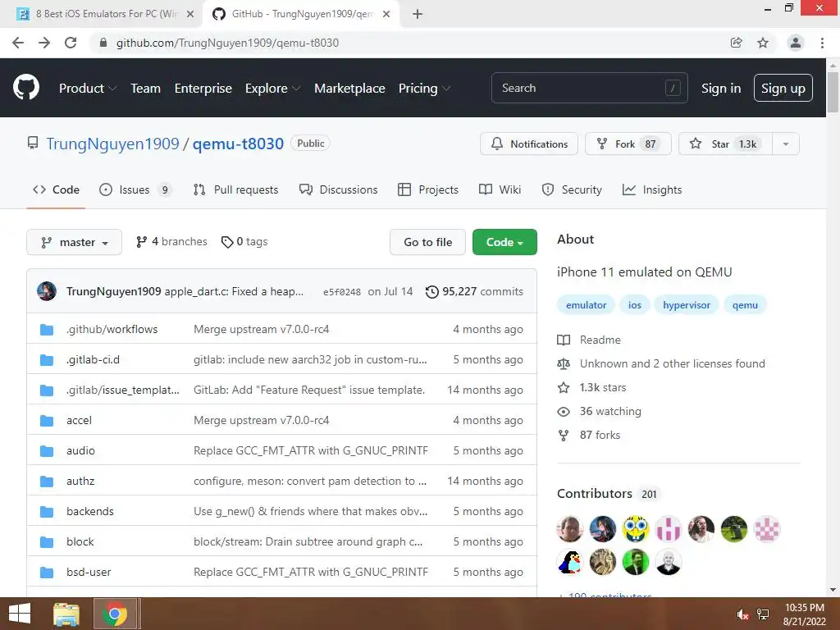The image size is (840, 630).
Task: Open TrungNguyen1909 user profile link
Action: pyautogui.click(x=112, y=144)
